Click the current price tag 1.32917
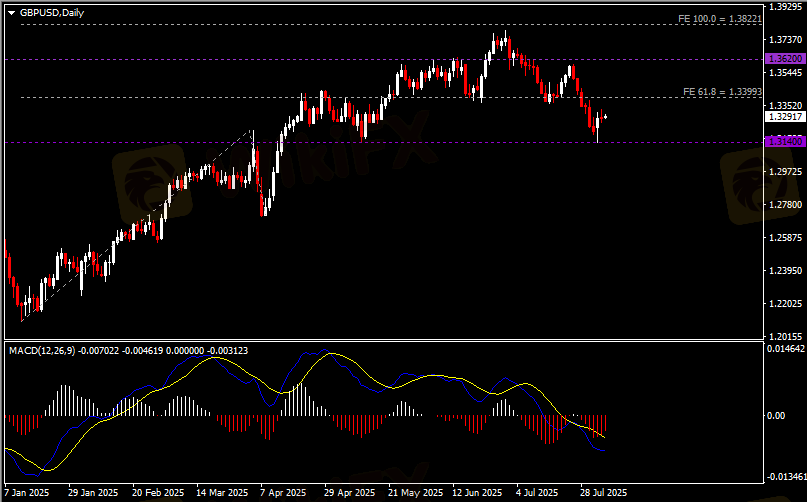Image resolution: width=807 pixels, height=502 pixels. tap(785, 117)
